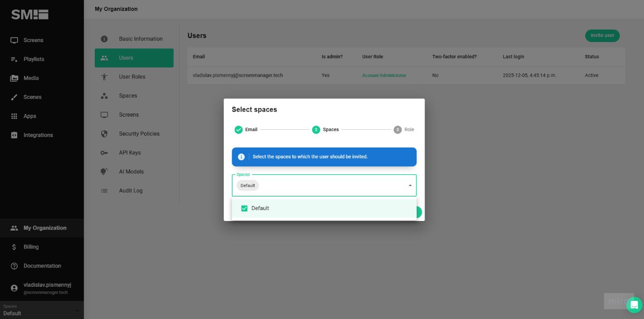This screenshot has width=644, height=319.
Task: Click the Spaces icon in settings menu
Action: pyautogui.click(x=104, y=96)
